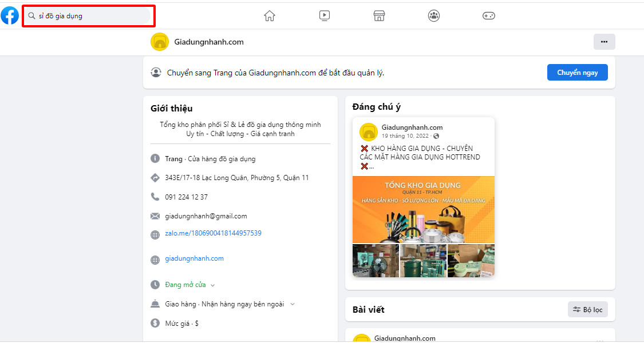Open the green pots photo thumbnail
The image size is (644, 343).
pyautogui.click(x=423, y=261)
